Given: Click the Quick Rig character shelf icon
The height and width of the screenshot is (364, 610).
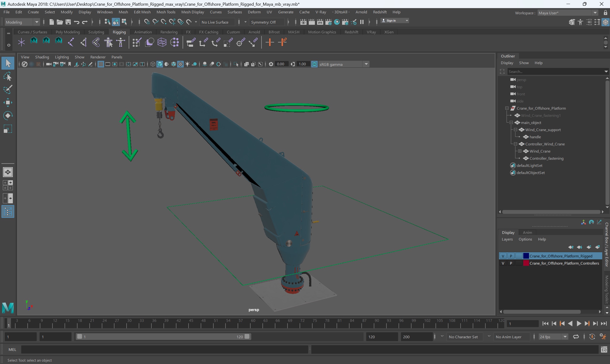Looking at the screenshot, I should [x=109, y=42].
